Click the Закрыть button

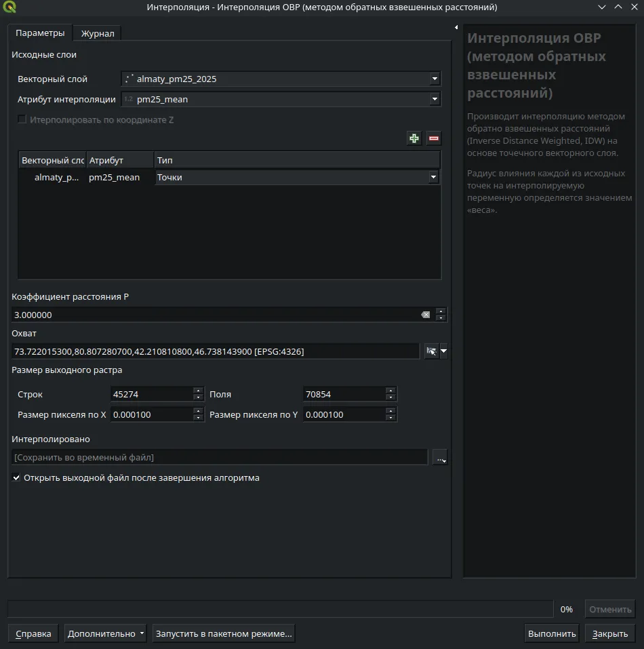tap(610, 633)
